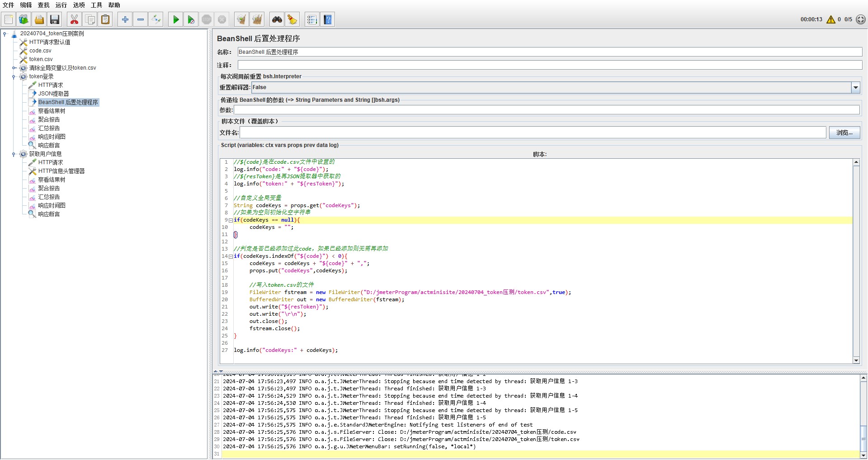The image size is (868, 460).
Task: Expand the 清除全局变量以及token.csv tree node
Action: 14,68
